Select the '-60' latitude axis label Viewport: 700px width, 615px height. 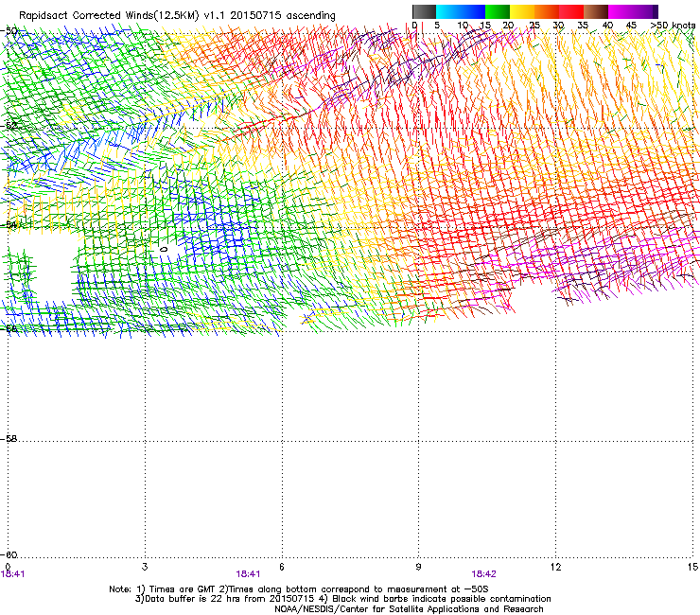pyautogui.click(x=9, y=554)
